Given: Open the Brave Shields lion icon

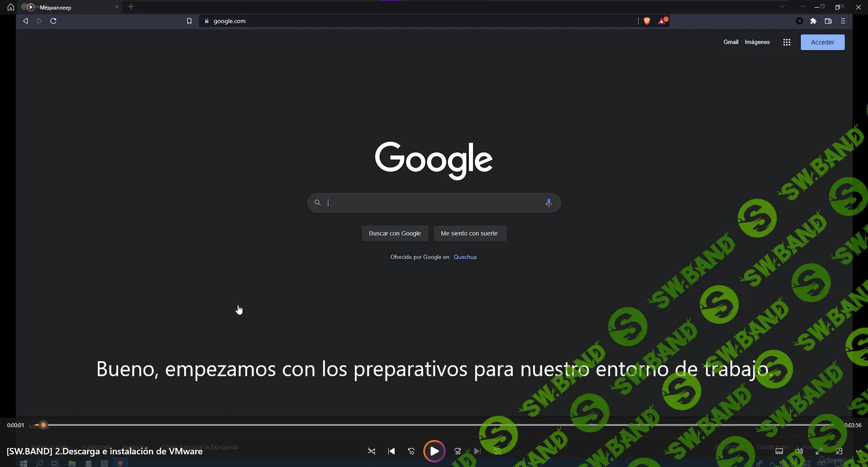Looking at the screenshot, I should pos(647,21).
